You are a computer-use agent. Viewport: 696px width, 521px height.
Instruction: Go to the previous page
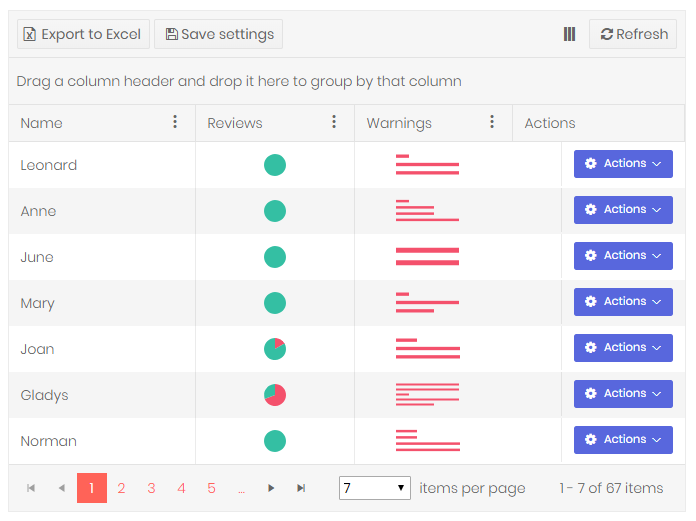coord(61,488)
